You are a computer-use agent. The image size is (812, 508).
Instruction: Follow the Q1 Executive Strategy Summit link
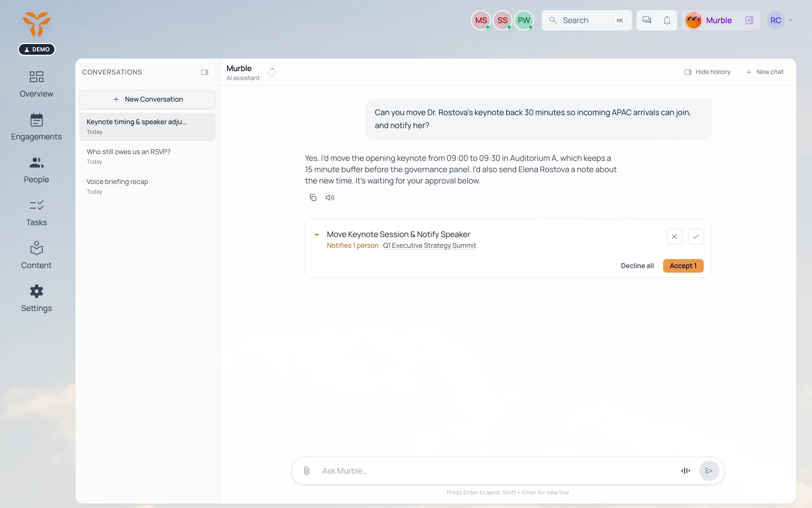pos(429,246)
